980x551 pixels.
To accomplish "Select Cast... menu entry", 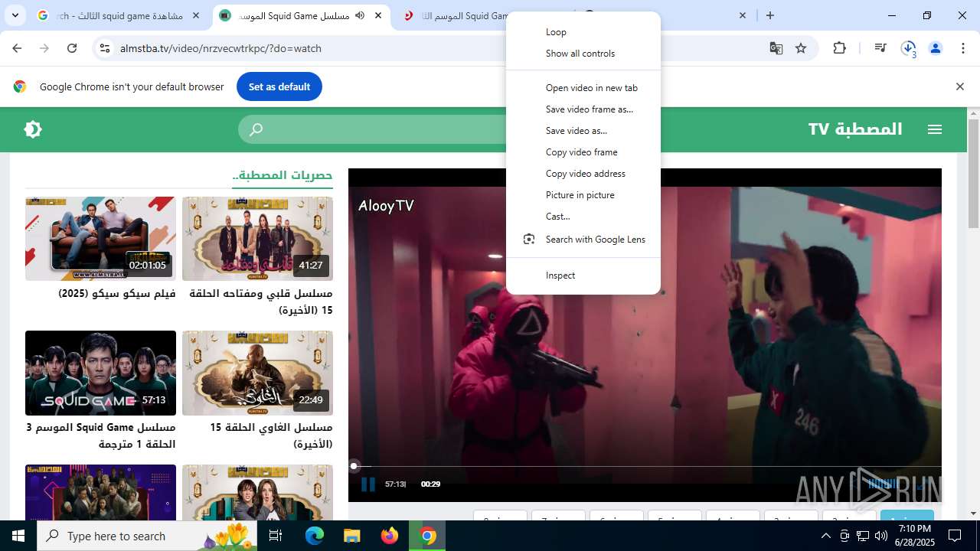I will pyautogui.click(x=583, y=217).
